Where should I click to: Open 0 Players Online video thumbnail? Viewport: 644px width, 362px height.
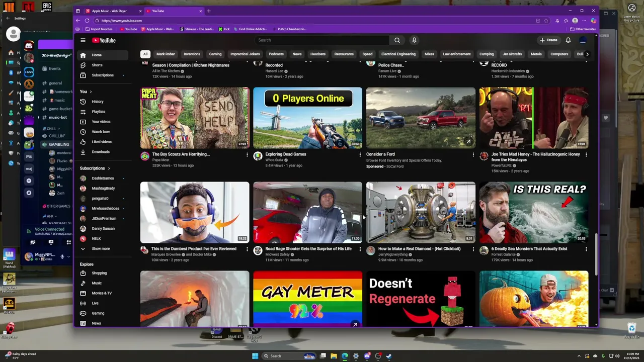307,118
